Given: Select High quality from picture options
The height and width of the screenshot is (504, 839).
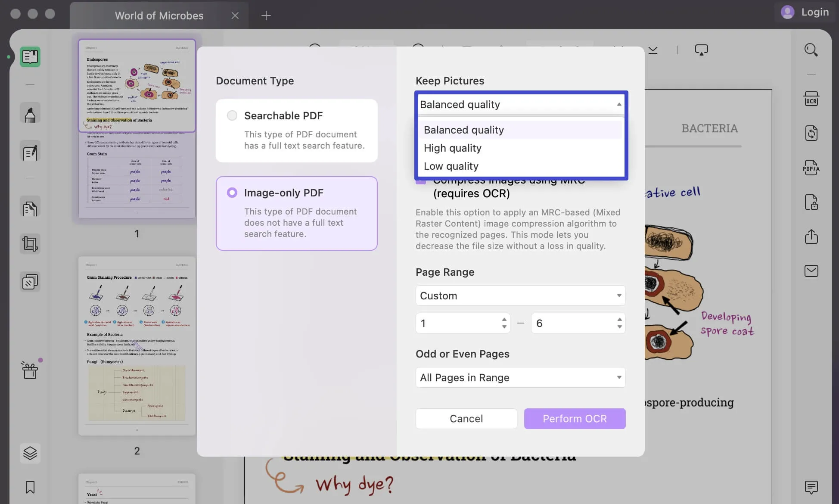Looking at the screenshot, I should (452, 148).
